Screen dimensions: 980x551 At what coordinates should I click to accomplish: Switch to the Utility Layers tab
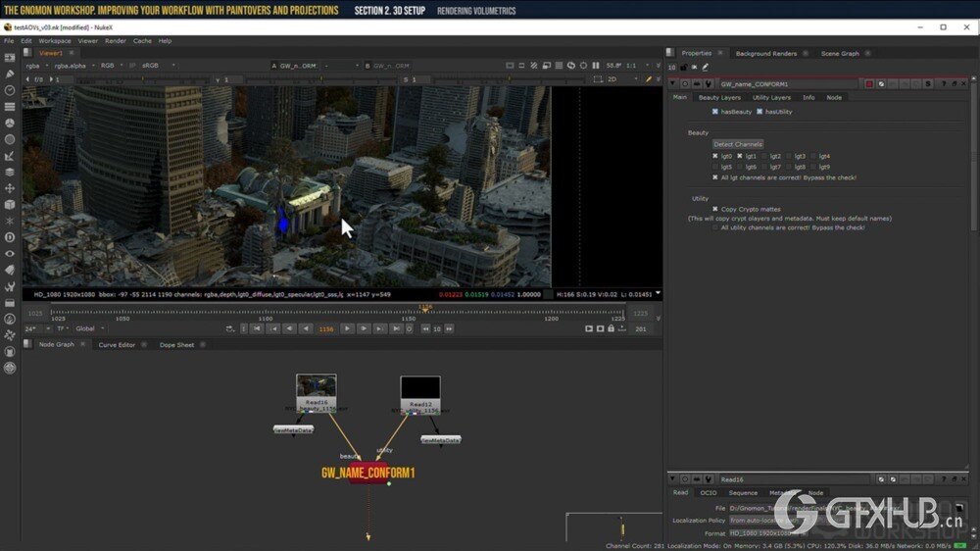(771, 98)
